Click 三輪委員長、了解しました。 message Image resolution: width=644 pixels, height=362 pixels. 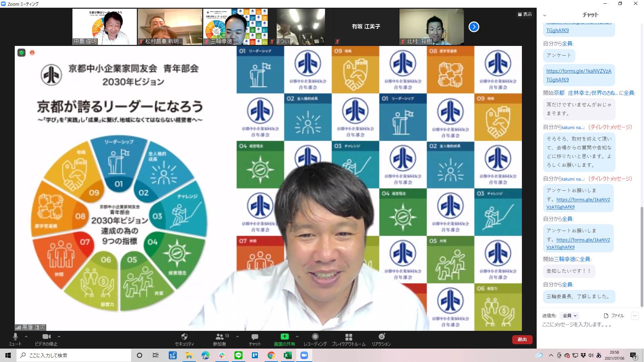[x=579, y=296]
